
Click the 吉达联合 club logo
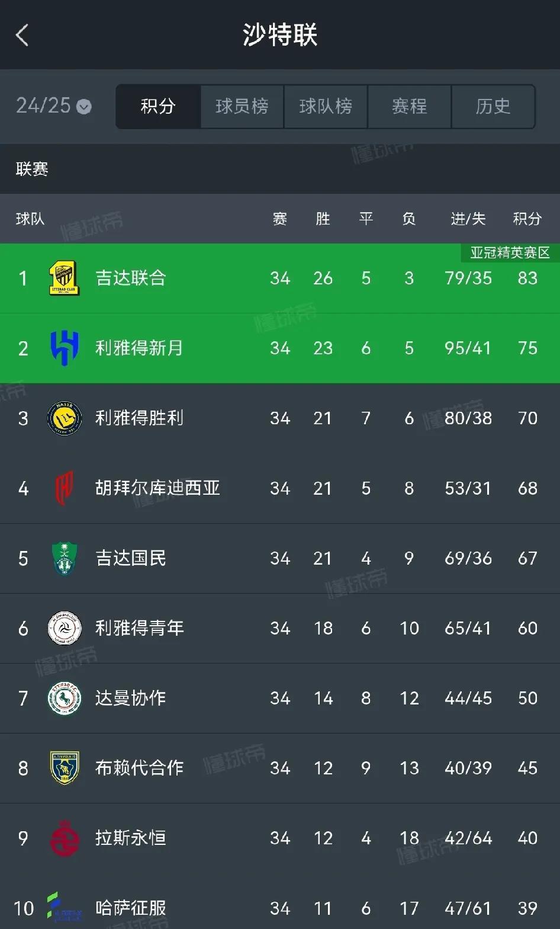64,278
